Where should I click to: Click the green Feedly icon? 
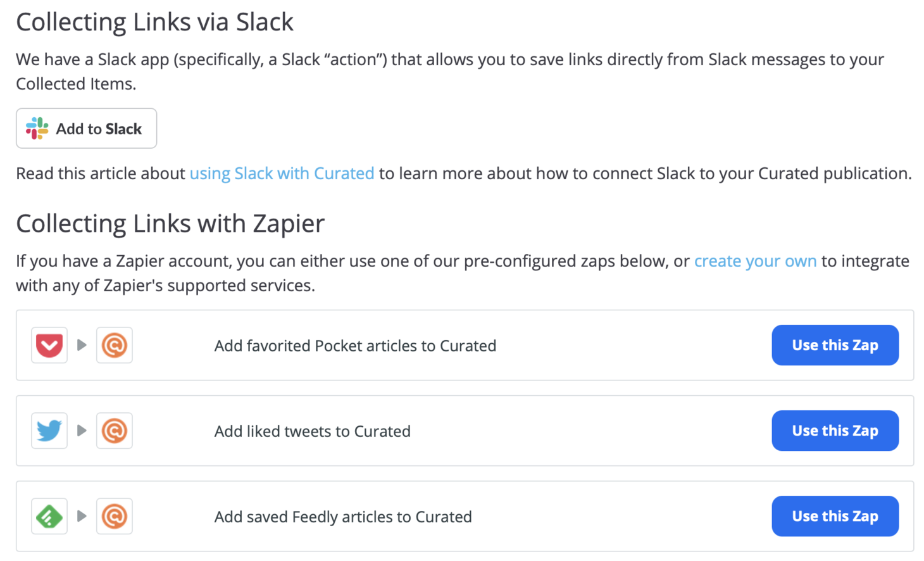(49, 516)
